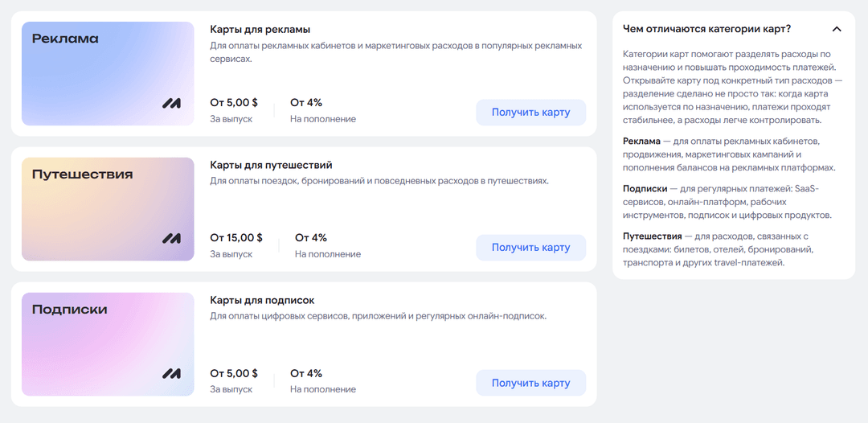The height and width of the screenshot is (423, 868).
Task: Click От 4% top-up fee on ads card
Action: tap(306, 102)
